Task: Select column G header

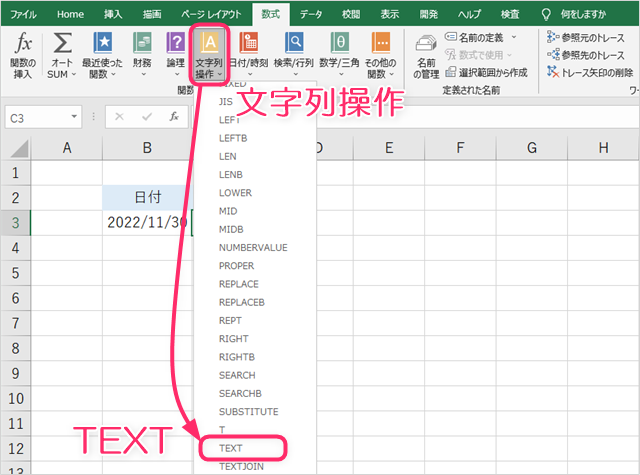Action: tap(532, 148)
